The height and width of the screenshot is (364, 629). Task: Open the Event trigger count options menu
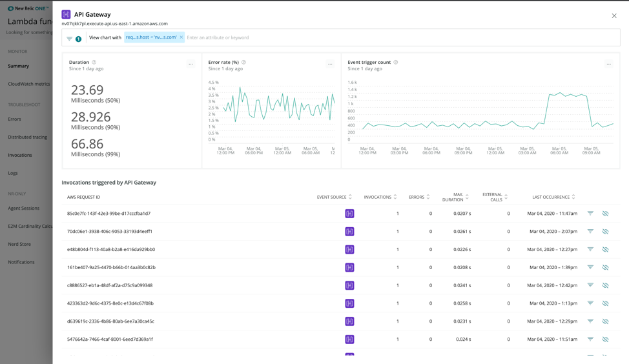coord(609,64)
